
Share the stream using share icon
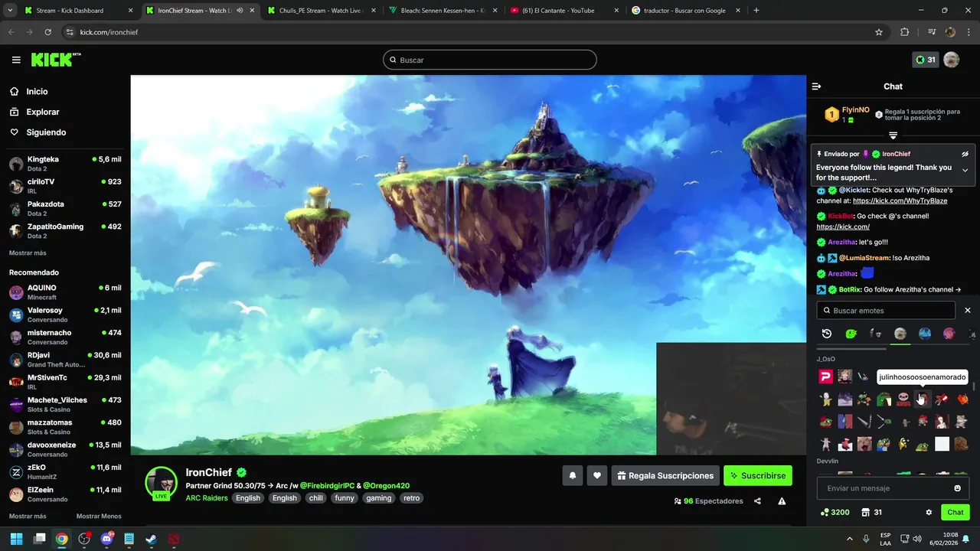757,501
